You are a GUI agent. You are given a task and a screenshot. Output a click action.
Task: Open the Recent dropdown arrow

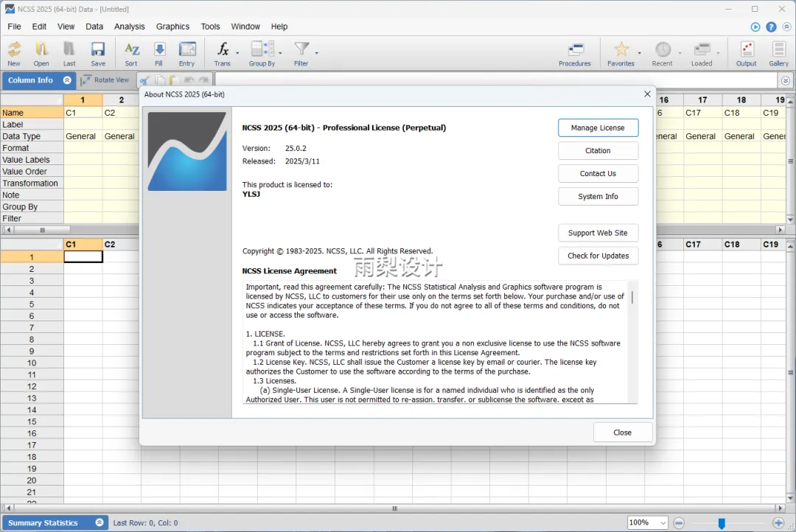coord(680,53)
